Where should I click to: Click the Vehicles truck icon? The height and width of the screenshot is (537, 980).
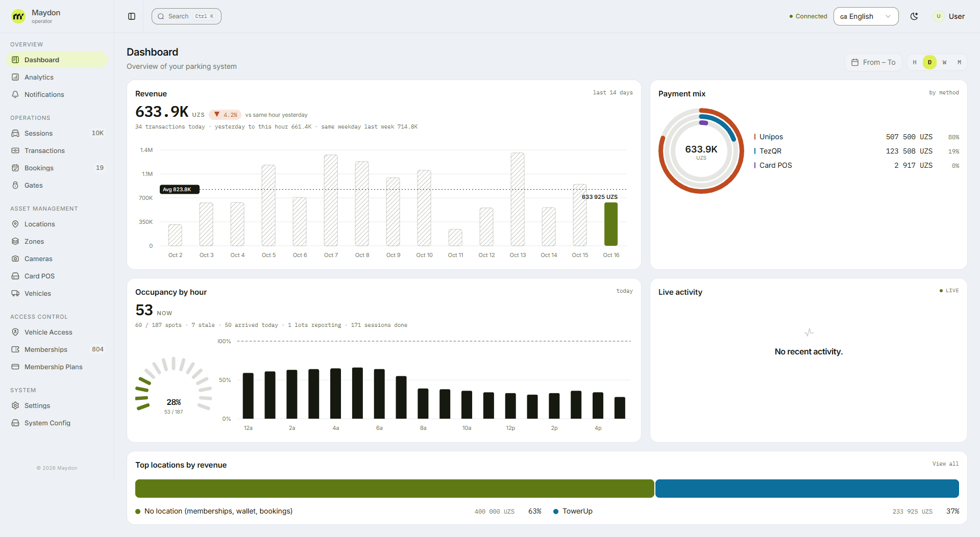pos(15,293)
